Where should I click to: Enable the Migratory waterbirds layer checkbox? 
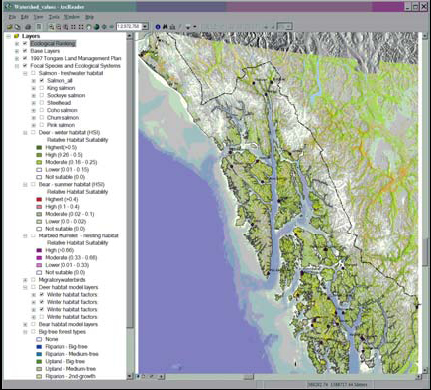(x=33, y=280)
